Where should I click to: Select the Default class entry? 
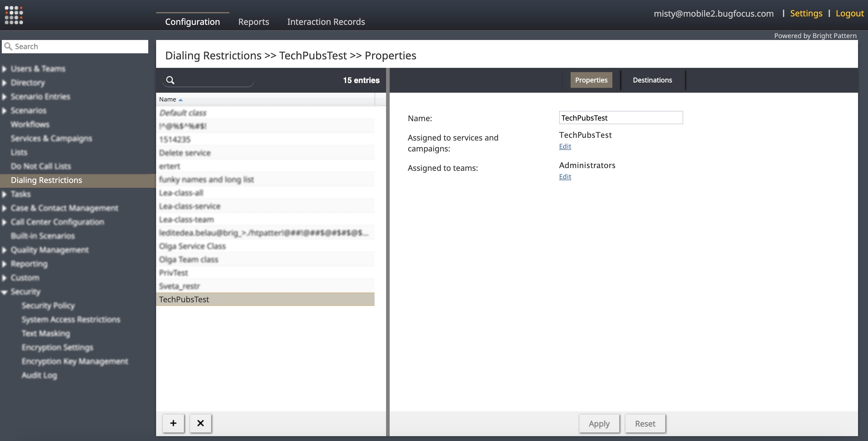pyautogui.click(x=265, y=113)
